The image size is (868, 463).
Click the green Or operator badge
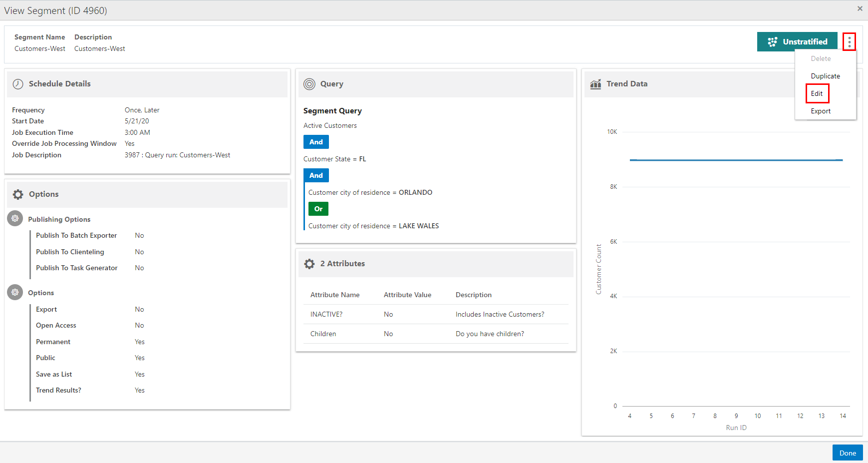tap(318, 209)
